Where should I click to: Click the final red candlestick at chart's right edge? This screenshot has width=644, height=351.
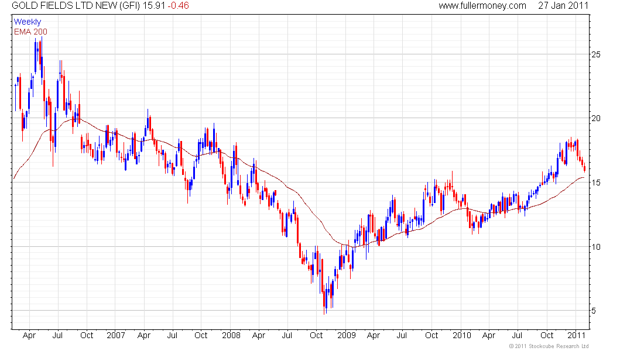pyautogui.click(x=584, y=168)
